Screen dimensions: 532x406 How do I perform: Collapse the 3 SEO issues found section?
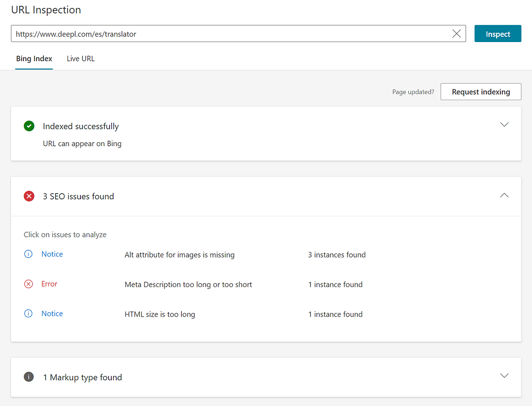tap(504, 195)
